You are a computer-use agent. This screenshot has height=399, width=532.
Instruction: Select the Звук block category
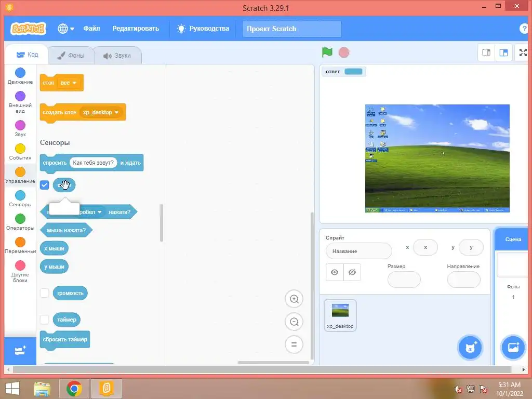click(x=20, y=129)
